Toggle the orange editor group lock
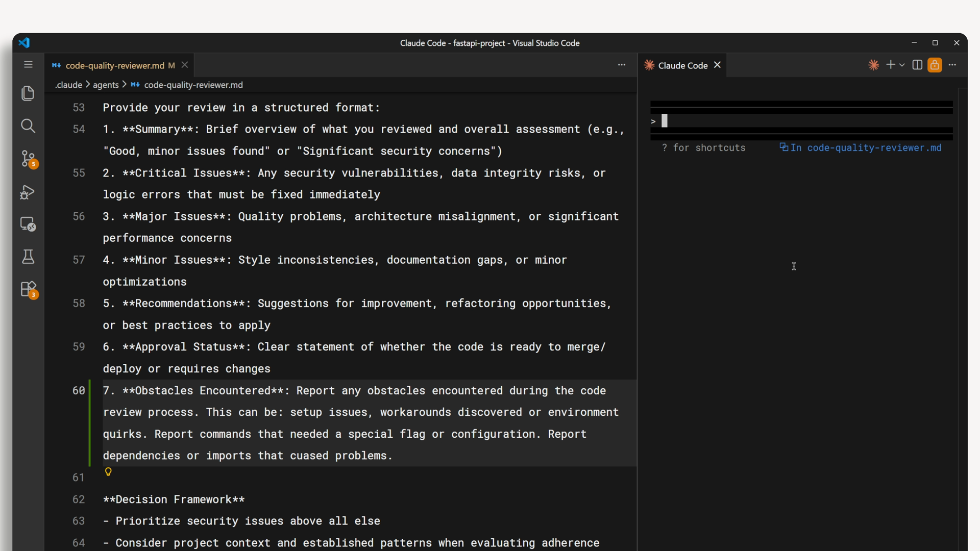 (935, 65)
